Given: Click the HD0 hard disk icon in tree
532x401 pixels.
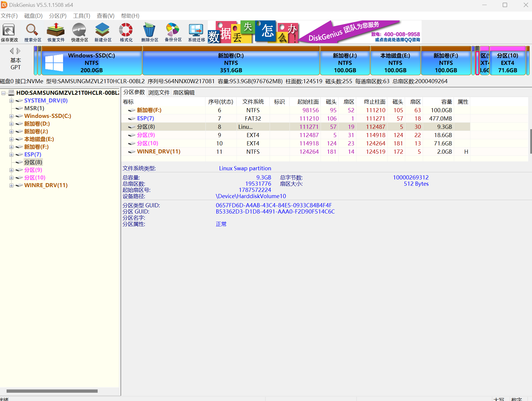Looking at the screenshot, I should (x=12, y=93).
